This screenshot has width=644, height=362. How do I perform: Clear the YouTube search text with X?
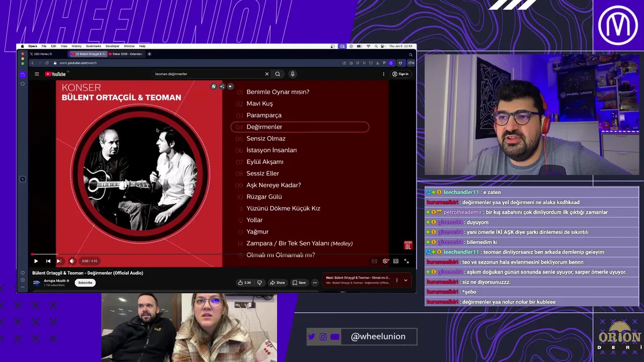pyautogui.click(x=267, y=74)
